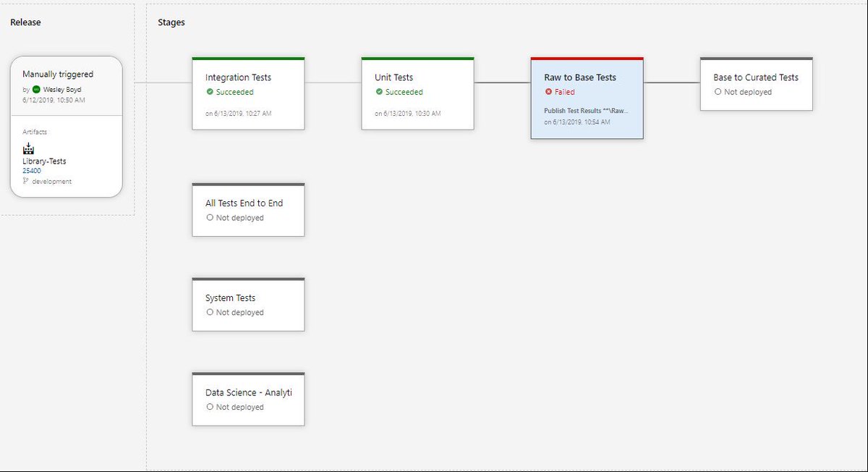Click the Library-Tests artifact name
This screenshot has height=472, width=868.
pos(44,161)
